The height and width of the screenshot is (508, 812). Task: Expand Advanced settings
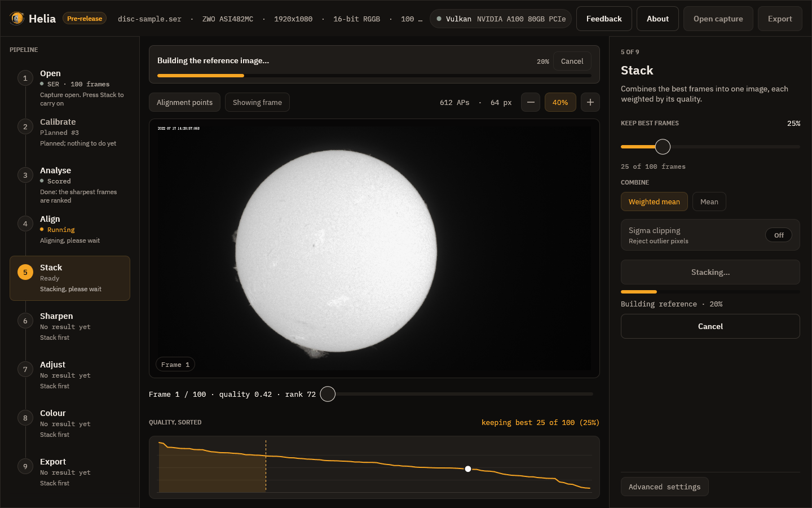(664, 487)
